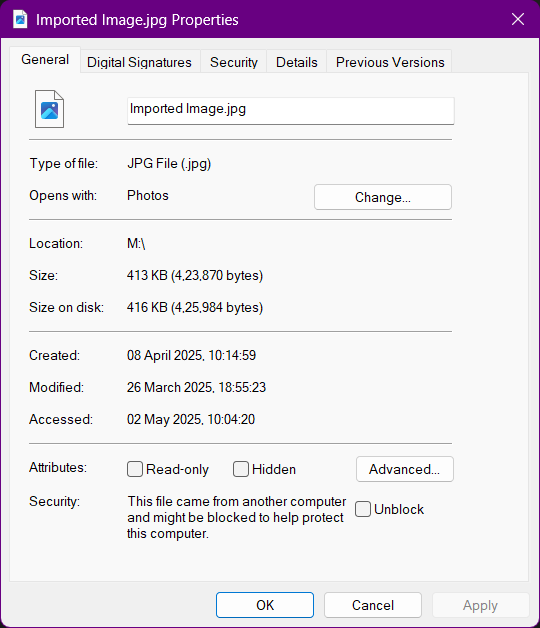Click the title bar image file icon
The height and width of the screenshot is (628, 540).
click(x=20, y=19)
